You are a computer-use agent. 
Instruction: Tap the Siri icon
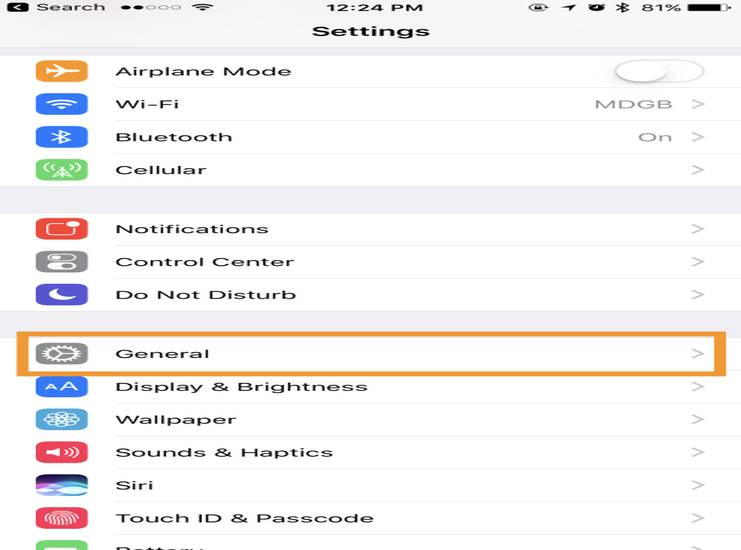click(x=61, y=485)
